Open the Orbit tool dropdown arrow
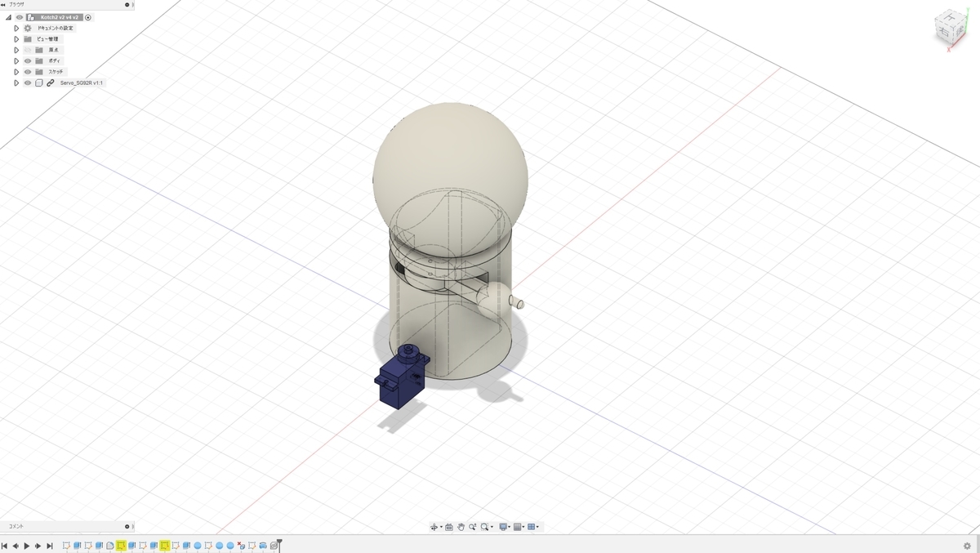 (441, 527)
